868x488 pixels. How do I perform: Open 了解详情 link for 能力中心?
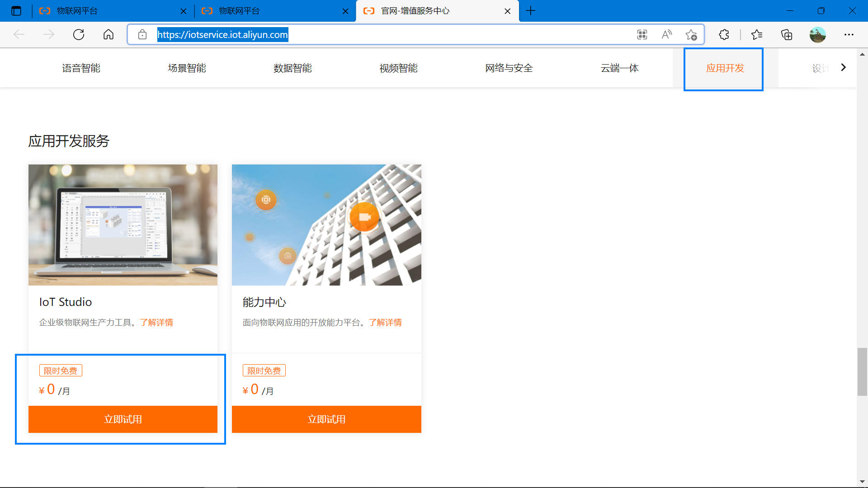(385, 323)
